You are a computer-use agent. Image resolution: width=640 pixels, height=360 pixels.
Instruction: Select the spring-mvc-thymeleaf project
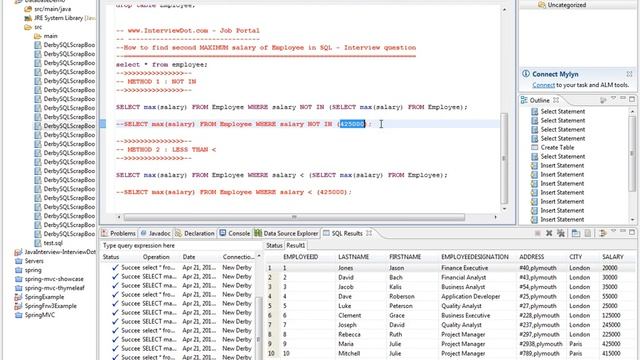[55, 288]
